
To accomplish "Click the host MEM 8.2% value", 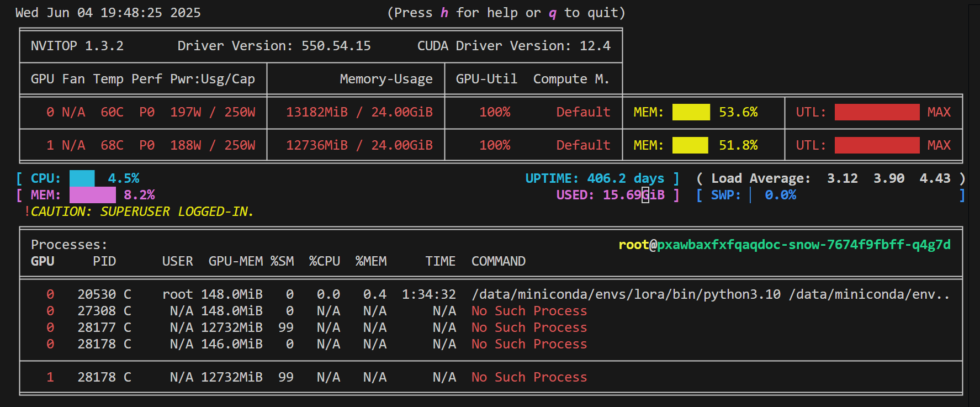I will click(x=139, y=195).
